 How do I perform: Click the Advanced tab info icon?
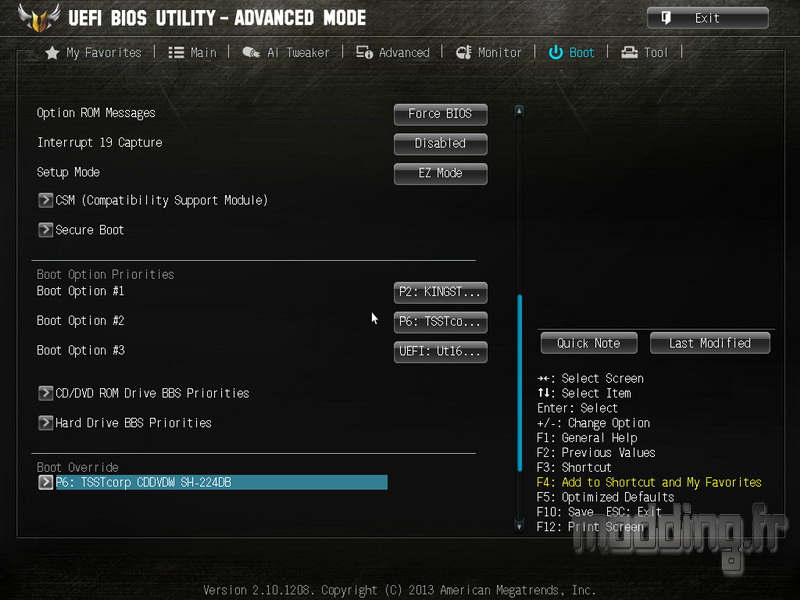(x=364, y=53)
